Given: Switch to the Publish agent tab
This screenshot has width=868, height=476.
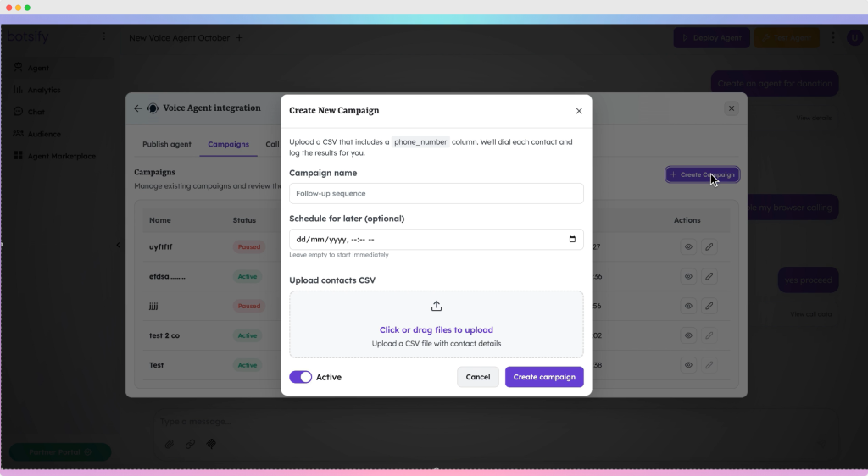Looking at the screenshot, I should (x=167, y=145).
